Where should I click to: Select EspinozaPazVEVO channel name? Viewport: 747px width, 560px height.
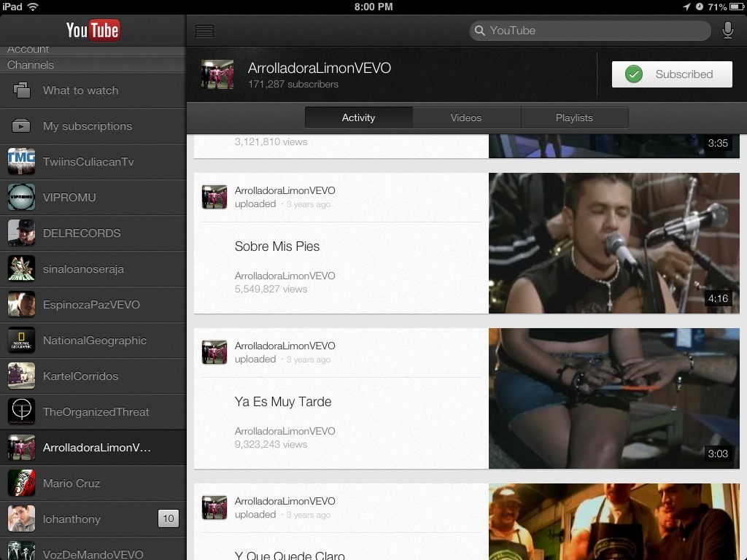(x=91, y=305)
